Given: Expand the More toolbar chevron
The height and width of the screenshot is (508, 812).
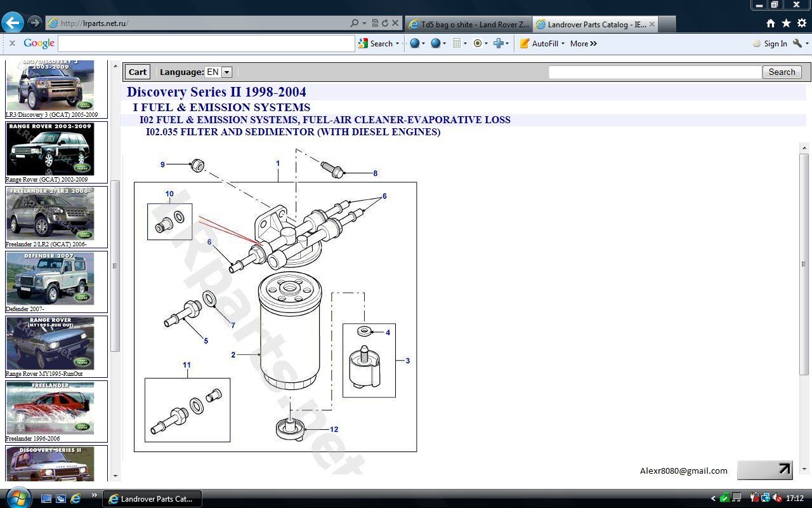Looking at the screenshot, I should 593,44.
